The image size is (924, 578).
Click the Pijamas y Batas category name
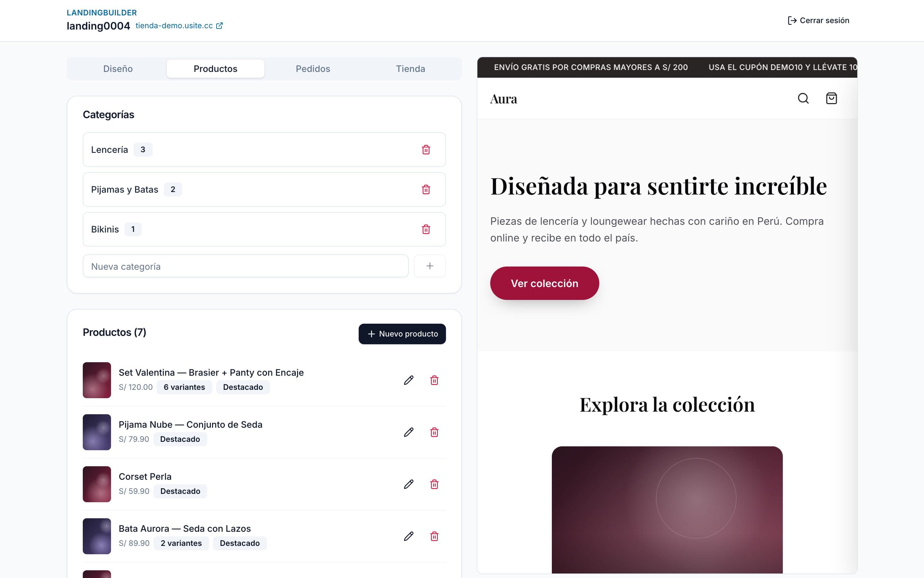pos(124,189)
